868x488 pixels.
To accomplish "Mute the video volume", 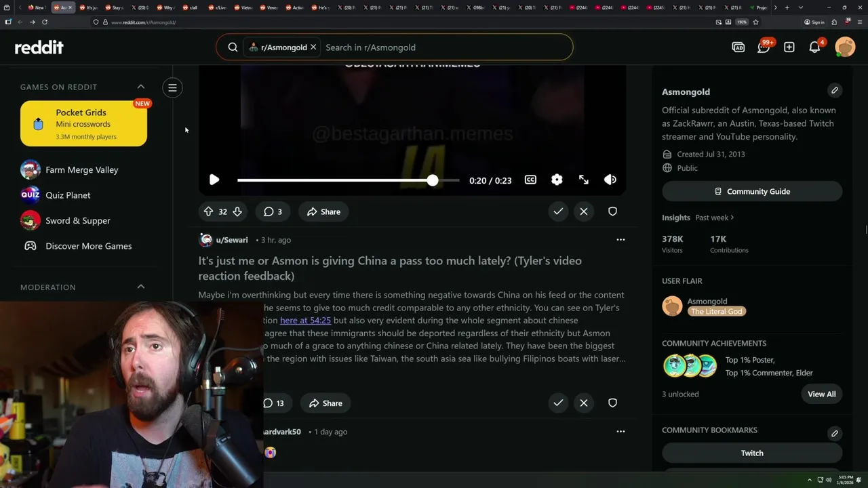I will coord(610,180).
